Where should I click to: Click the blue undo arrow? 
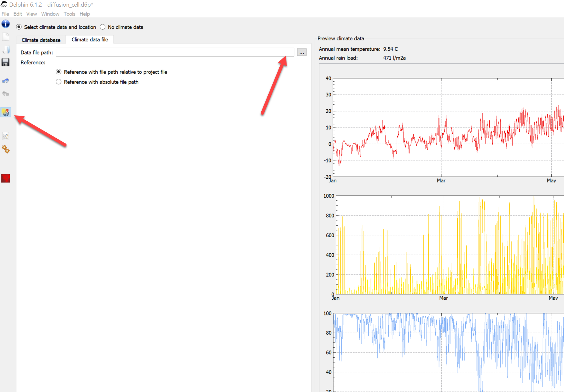(6, 81)
